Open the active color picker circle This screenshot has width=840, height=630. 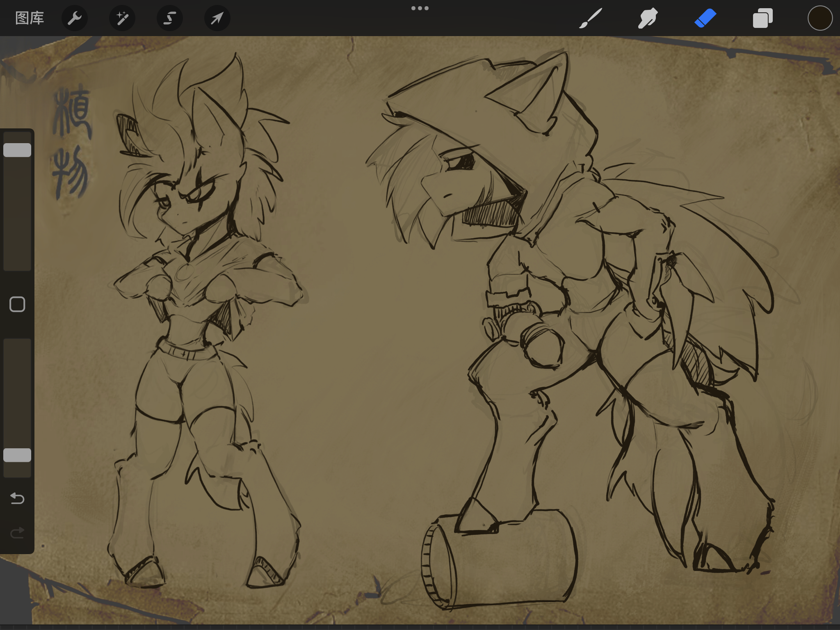tap(820, 18)
